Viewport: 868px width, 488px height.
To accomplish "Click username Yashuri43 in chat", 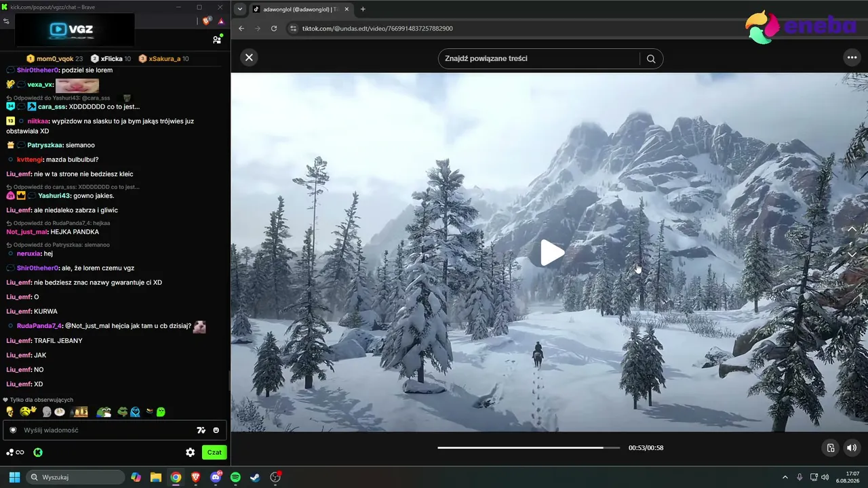I will tap(55, 196).
